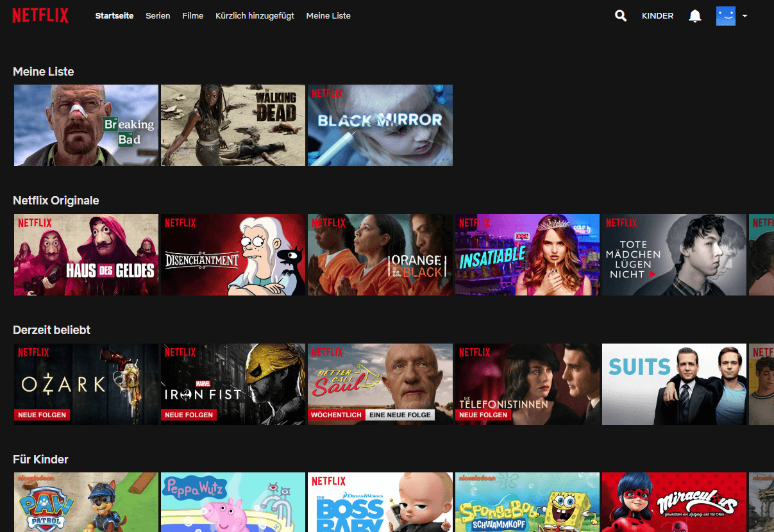This screenshot has height=532, width=774.
Task: Open the search magnifier icon
Action: [621, 16]
